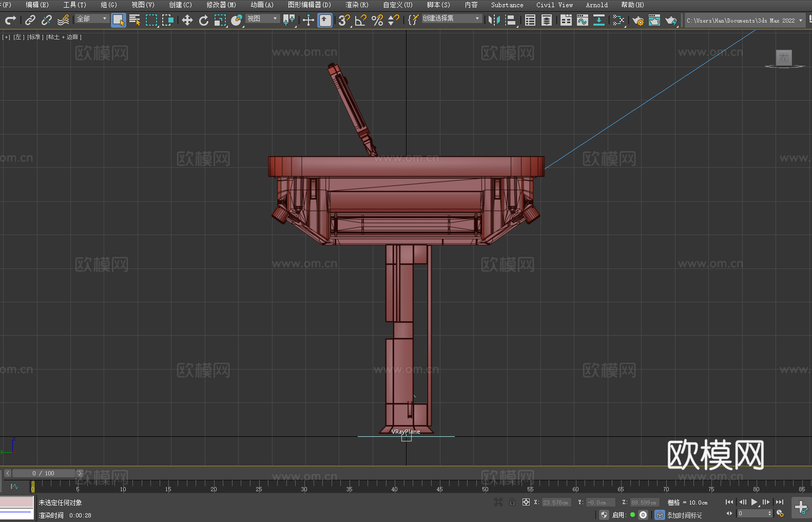
Task: Open the Schematic View
Action: click(x=618, y=20)
